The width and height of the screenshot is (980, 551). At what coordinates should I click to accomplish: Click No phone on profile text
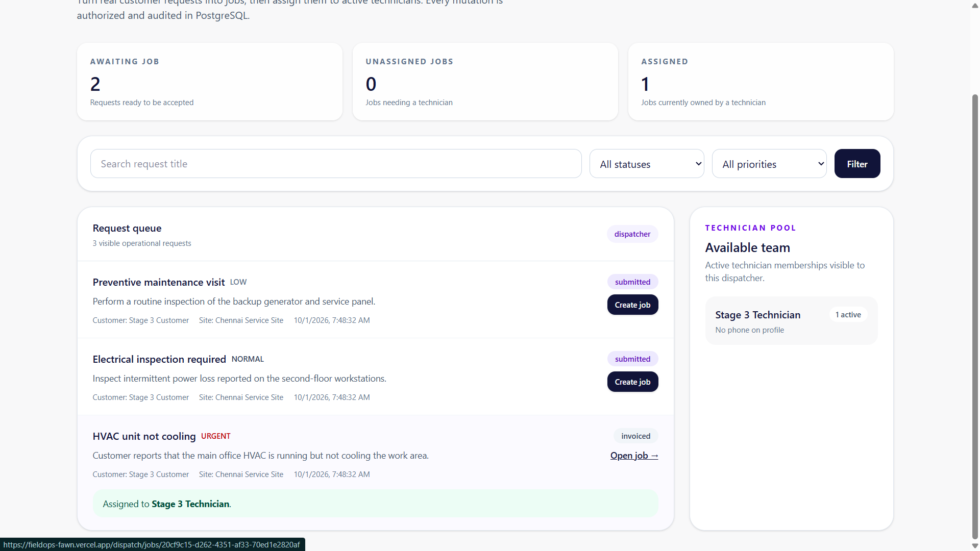(750, 330)
